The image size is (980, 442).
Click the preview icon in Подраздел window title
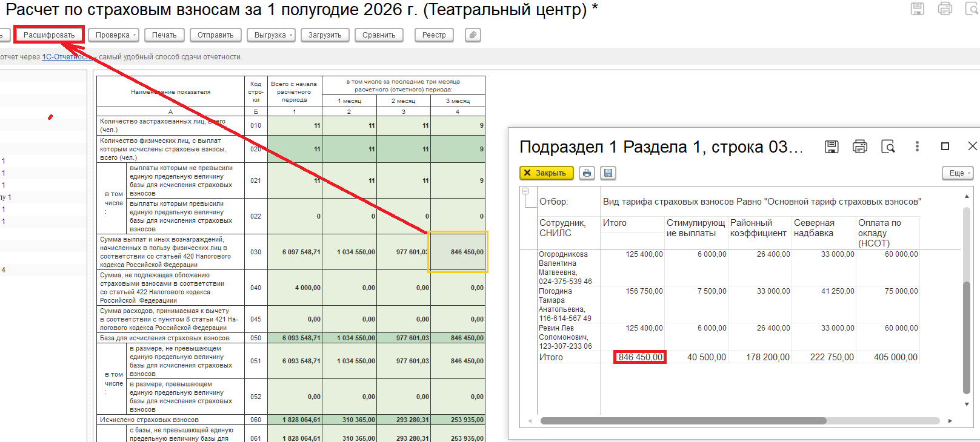click(x=888, y=147)
